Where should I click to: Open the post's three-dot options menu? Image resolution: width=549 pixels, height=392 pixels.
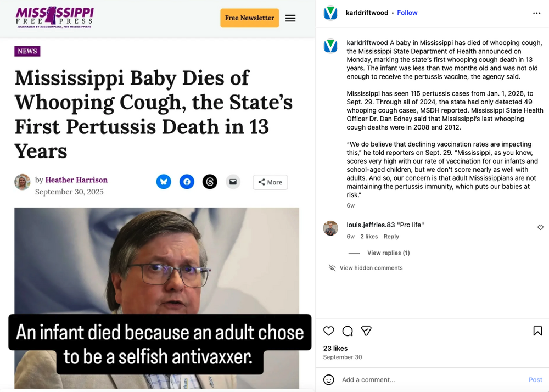click(x=536, y=13)
